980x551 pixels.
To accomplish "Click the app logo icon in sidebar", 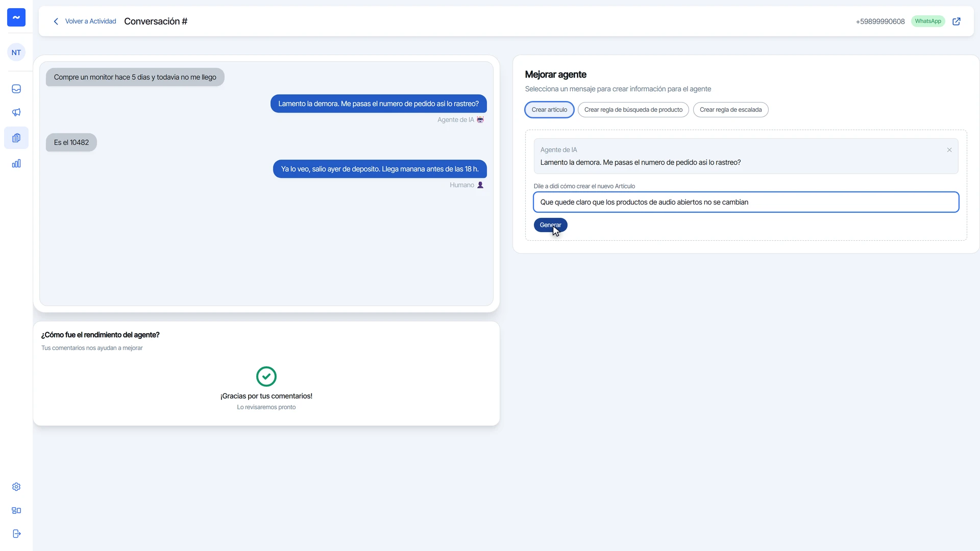I will (16, 17).
